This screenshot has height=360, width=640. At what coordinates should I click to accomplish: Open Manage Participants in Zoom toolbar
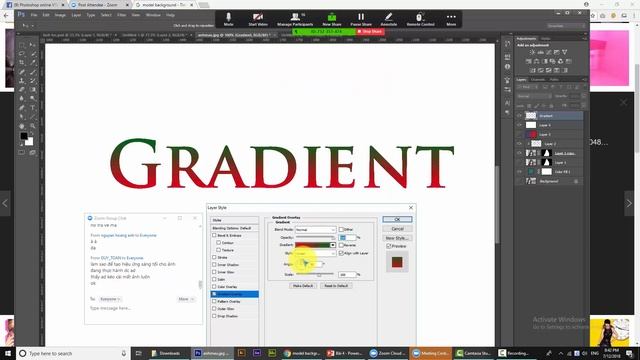[x=295, y=19]
